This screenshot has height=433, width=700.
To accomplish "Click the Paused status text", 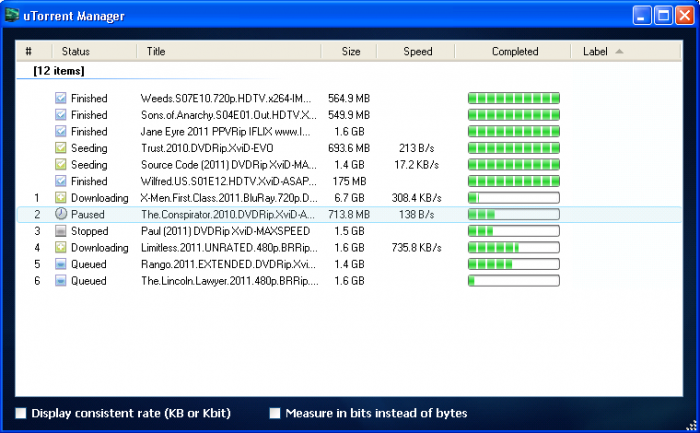I will [x=88, y=214].
